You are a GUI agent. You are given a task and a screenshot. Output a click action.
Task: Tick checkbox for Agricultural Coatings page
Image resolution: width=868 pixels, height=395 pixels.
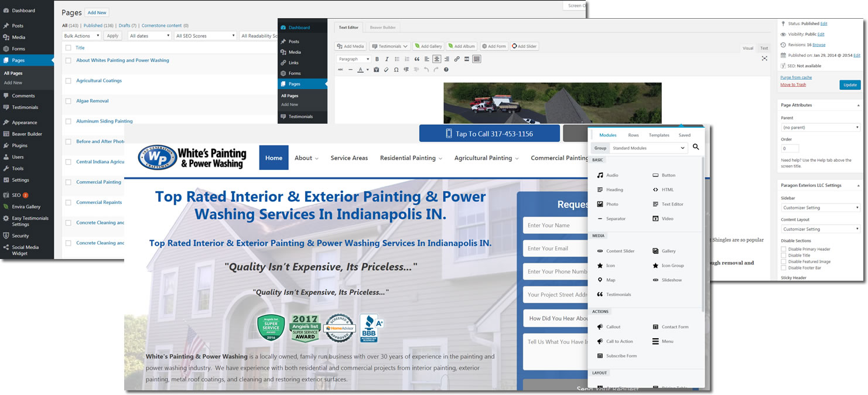pos(69,81)
